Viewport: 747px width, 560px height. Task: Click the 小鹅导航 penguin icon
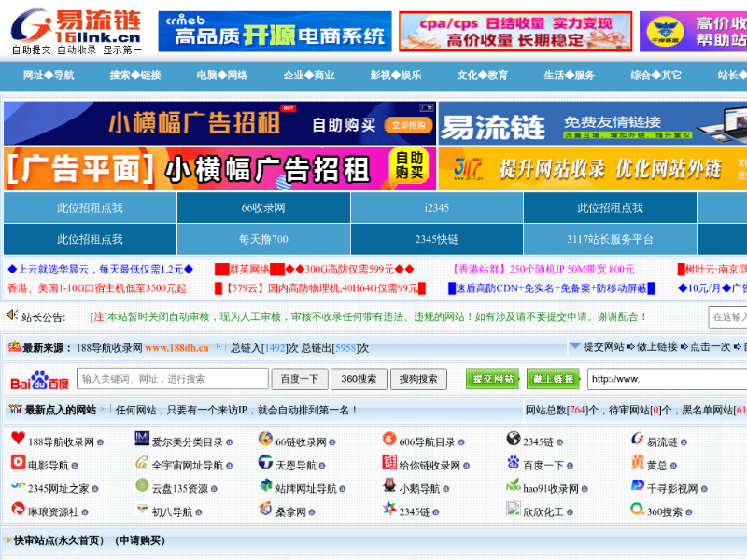tap(389, 485)
